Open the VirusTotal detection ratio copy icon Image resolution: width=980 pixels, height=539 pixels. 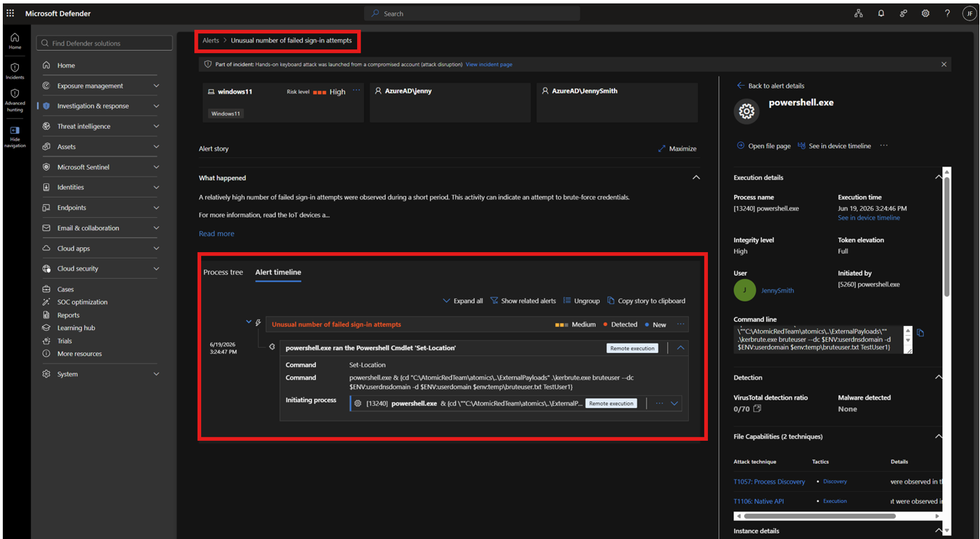point(757,409)
